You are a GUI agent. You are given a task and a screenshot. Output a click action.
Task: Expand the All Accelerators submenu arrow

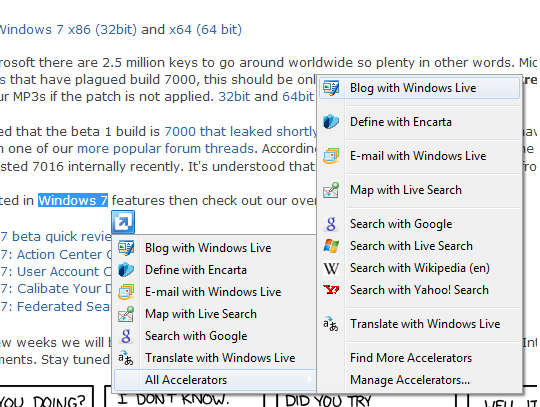310,379
